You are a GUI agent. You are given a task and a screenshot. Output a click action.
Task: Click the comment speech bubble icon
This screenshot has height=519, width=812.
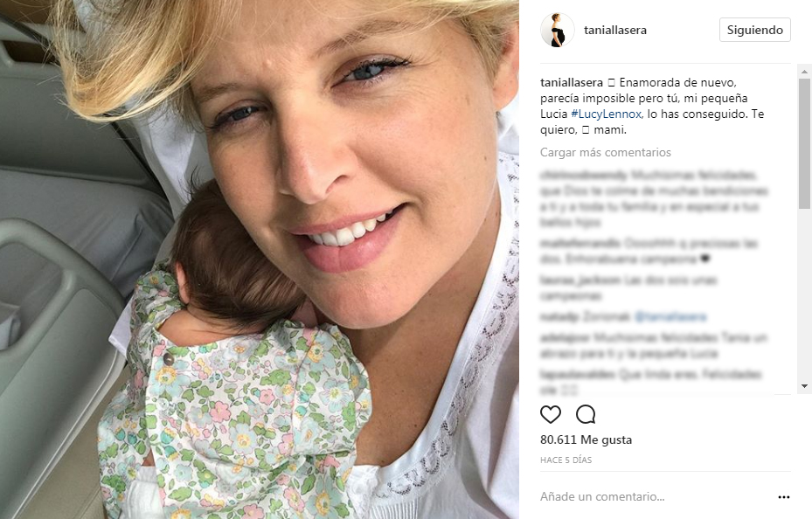coord(586,414)
